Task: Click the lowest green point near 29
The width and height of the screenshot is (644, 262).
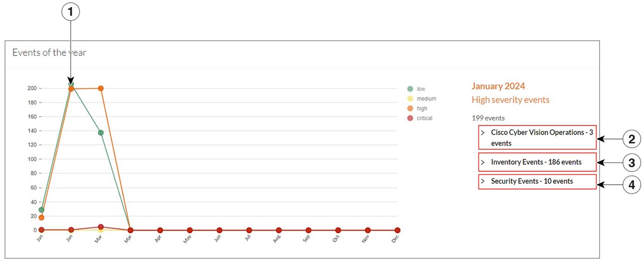Action: (x=41, y=209)
